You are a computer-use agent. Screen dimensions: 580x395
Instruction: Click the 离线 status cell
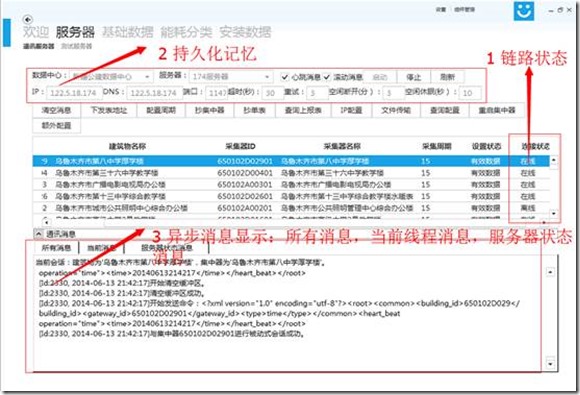pyautogui.click(x=528, y=208)
